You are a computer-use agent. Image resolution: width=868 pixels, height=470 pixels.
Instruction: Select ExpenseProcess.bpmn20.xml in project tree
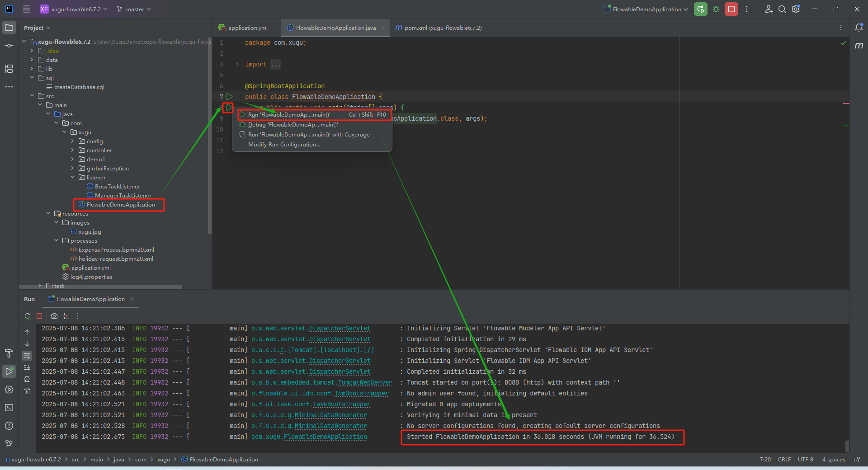pyautogui.click(x=116, y=250)
